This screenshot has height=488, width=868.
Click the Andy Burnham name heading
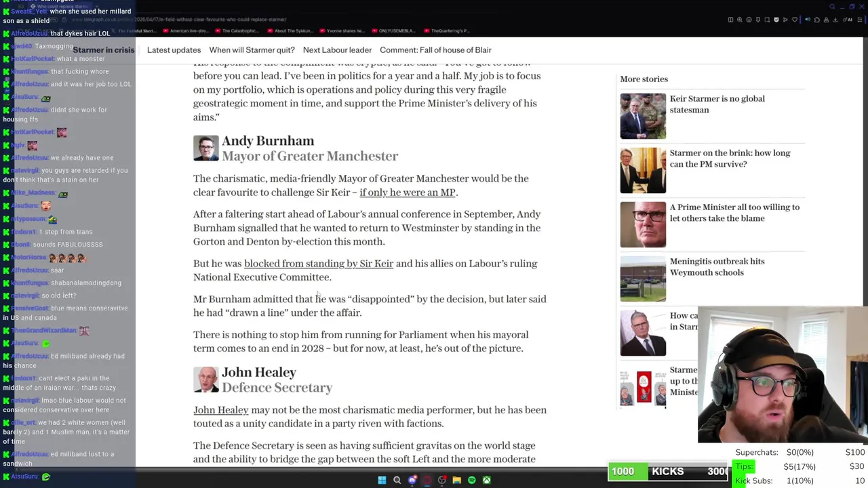(268, 141)
